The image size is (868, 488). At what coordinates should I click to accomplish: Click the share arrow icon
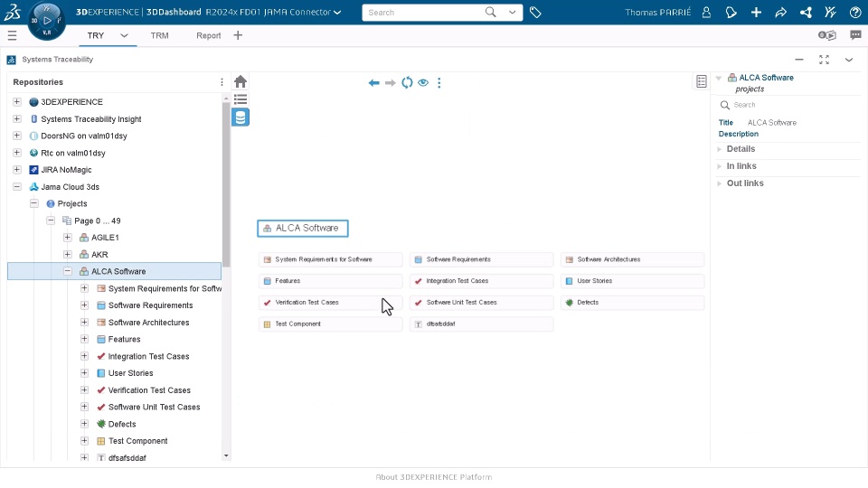(x=780, y=12)
